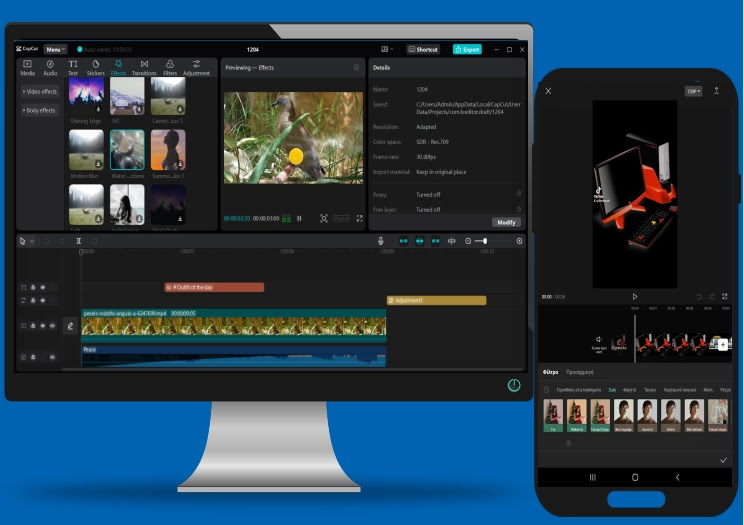Tap the phone Home navigation button
The image size is (744, 525).
point(635,477)
